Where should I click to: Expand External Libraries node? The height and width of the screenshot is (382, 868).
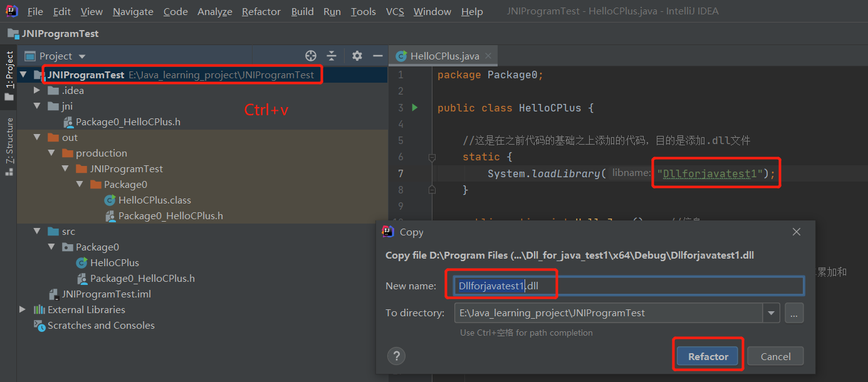(x=23, y=309)
